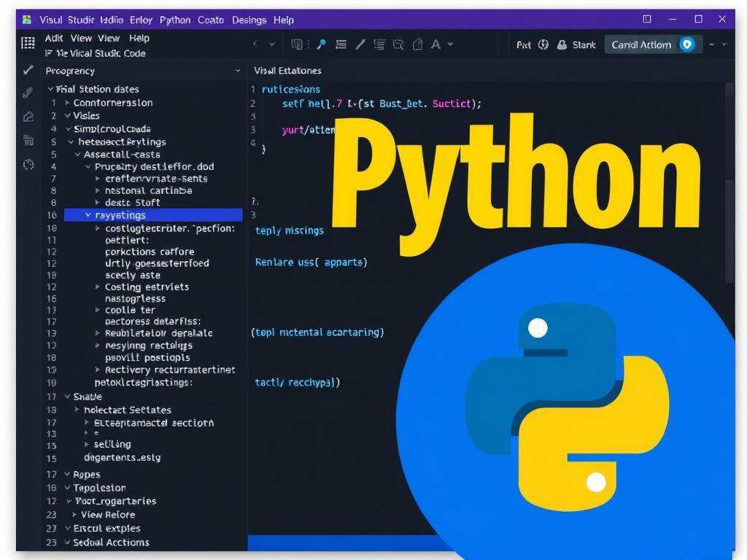The image size is (747, 560).
Task: Click the blue shield icon in Candl Attiom
Action: click(x=687, y=44)
